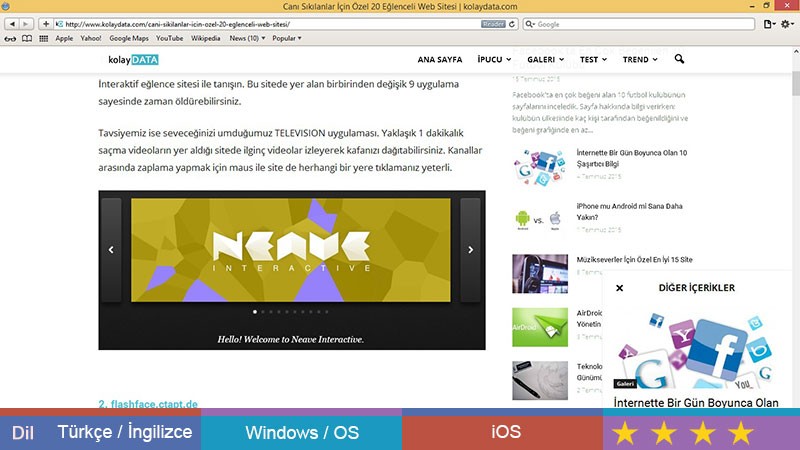Open the Wikipedia bookmark
The height and width of the screenshot is (450, 800).
tap(206, 38)
